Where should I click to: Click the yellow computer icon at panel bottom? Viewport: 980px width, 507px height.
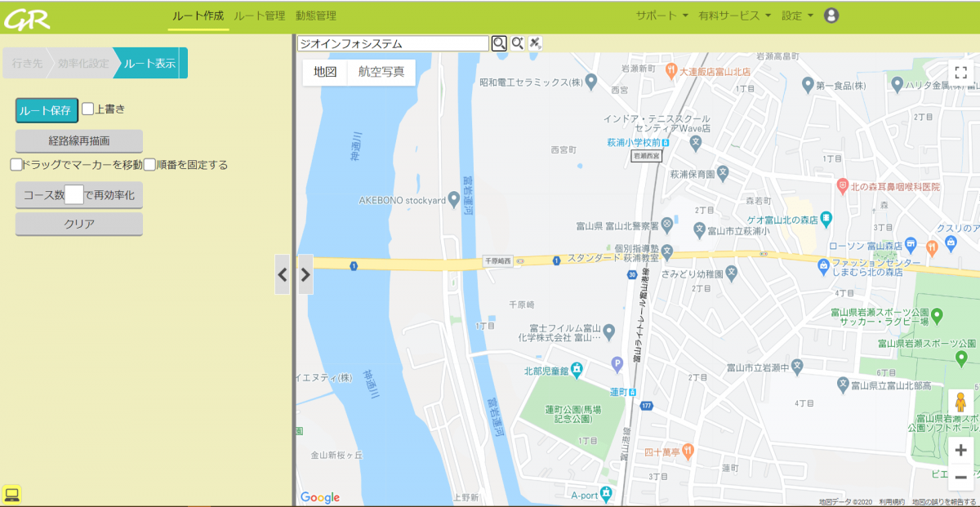[11, 493]
